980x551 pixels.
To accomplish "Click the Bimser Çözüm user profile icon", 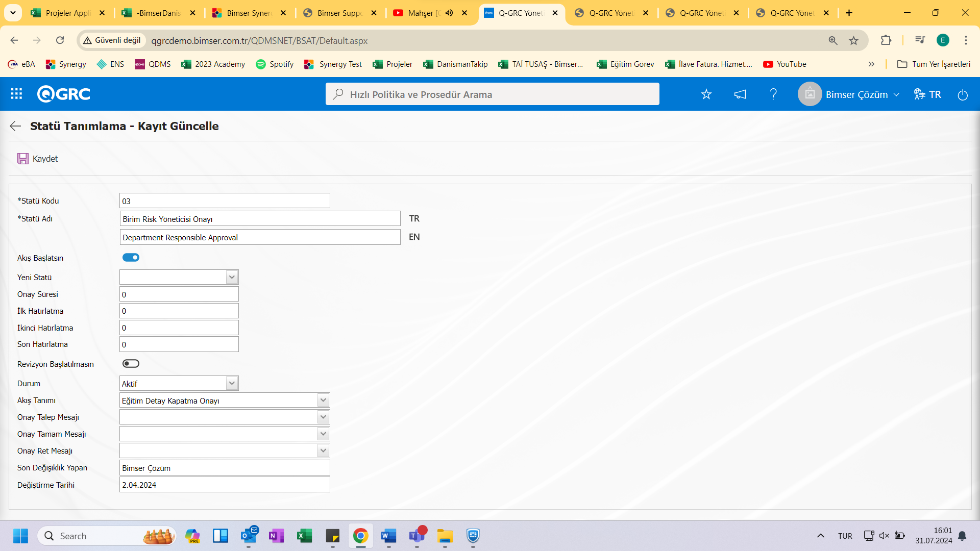I will click(810, 94).
